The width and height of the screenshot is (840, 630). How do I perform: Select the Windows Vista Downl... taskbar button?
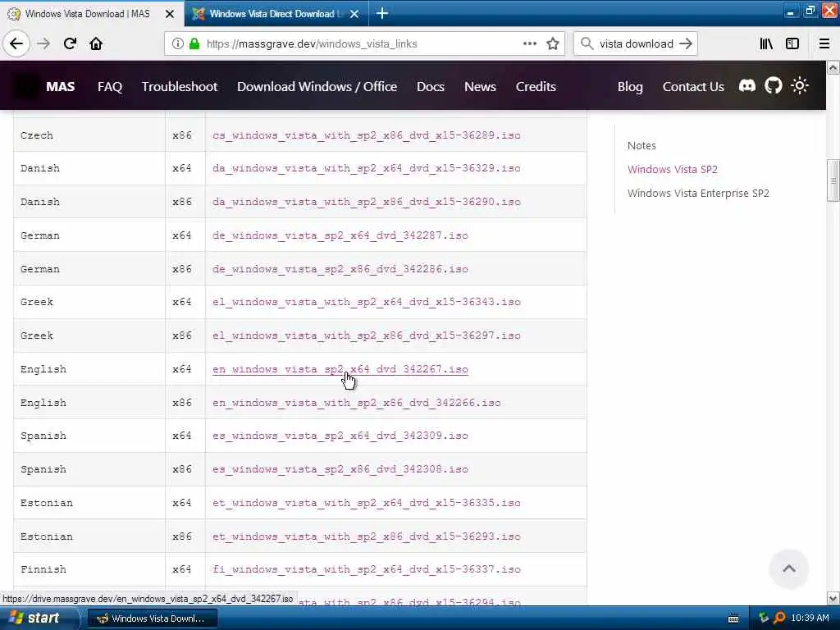click(x=152, y=619)
